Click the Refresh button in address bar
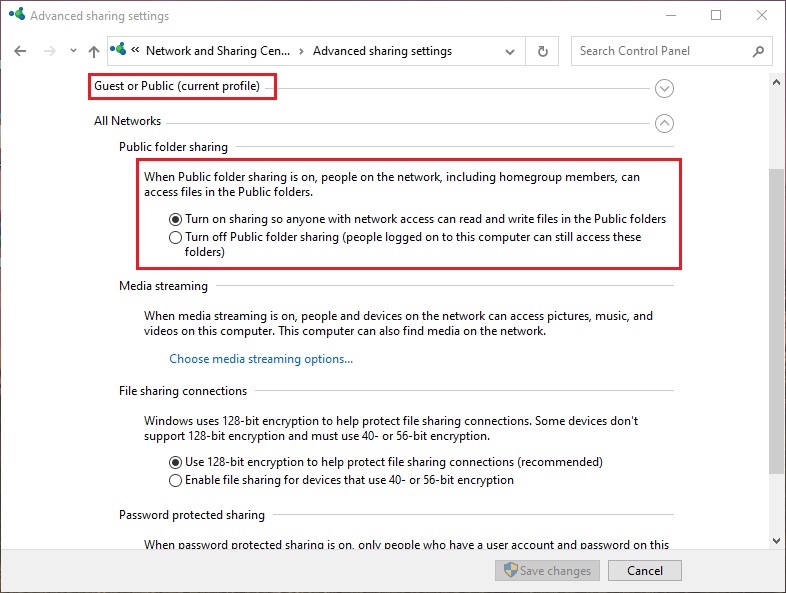This screenshot has height=593, width=786. (x=543, y=51)
